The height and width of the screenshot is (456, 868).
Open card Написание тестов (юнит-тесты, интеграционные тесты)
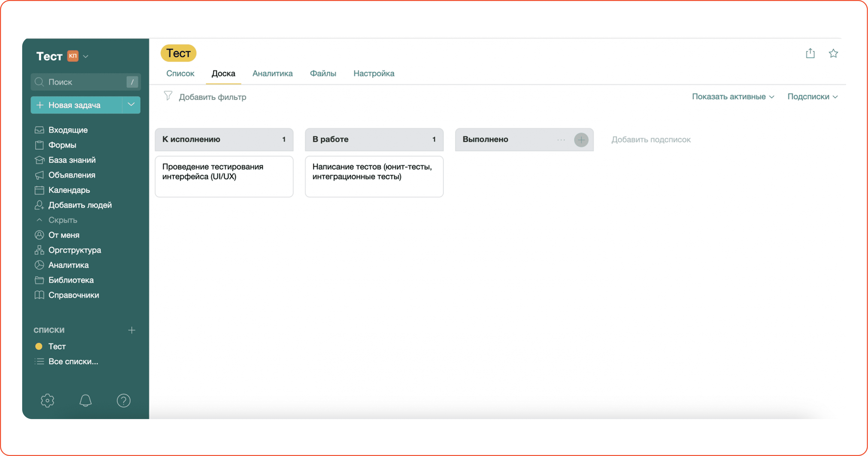pos(374,177)
